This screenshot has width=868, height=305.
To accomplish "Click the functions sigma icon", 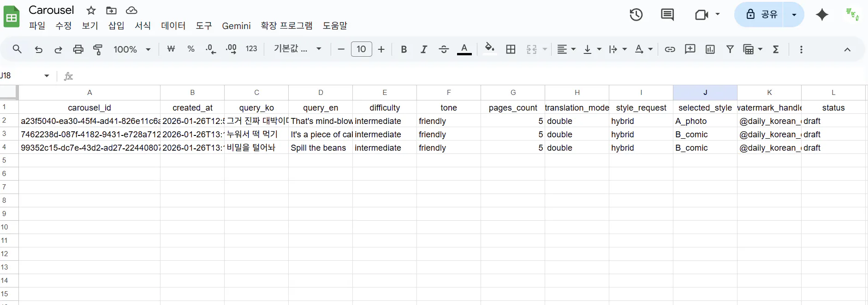I will (x=776, y=49).
